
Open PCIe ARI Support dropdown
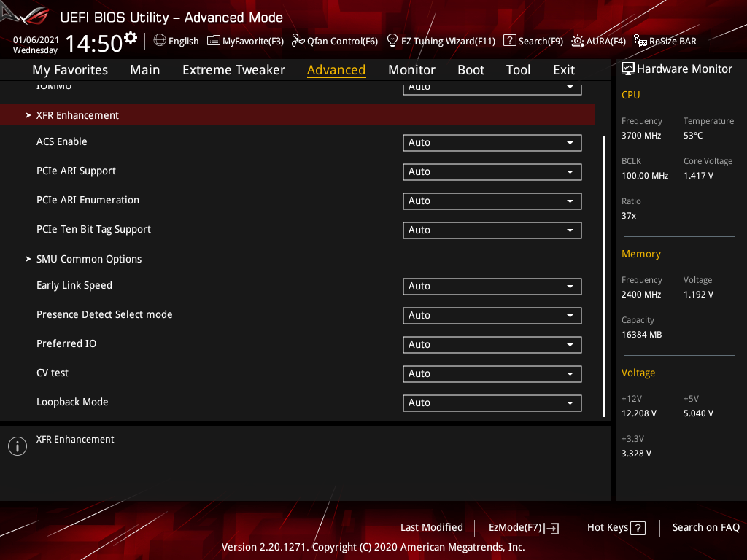492,172
